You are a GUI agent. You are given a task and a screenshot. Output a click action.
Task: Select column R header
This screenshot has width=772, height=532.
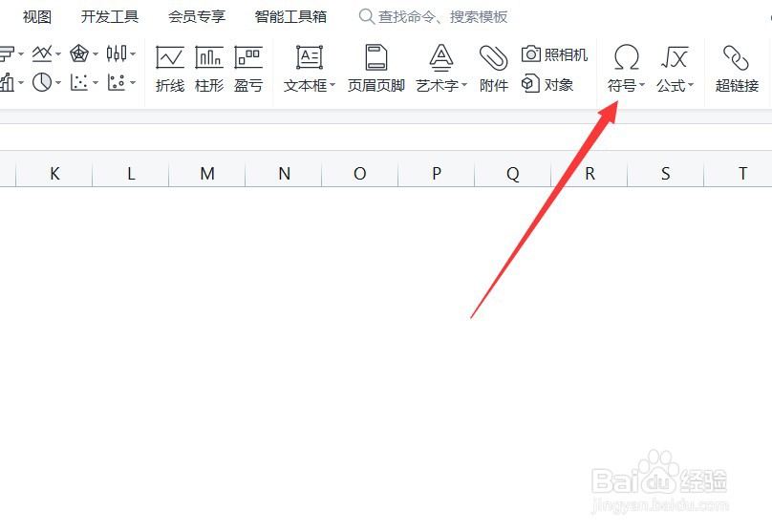[590, 173]
